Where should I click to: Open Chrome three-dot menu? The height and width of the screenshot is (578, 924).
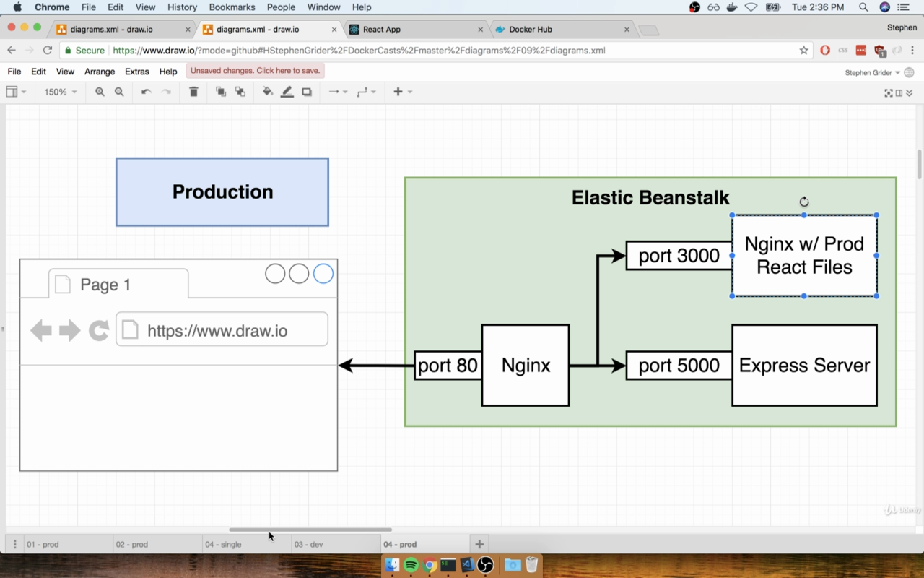914,51
